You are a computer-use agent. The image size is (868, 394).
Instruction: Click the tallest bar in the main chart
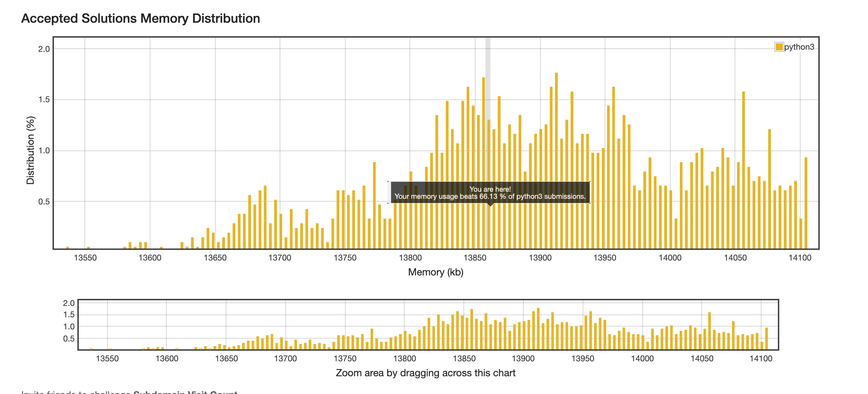pos(556,160)
